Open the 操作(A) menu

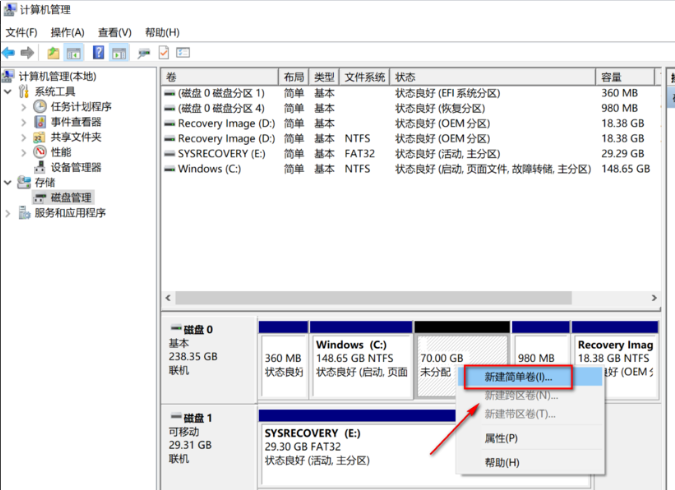[x=65, y=32]
